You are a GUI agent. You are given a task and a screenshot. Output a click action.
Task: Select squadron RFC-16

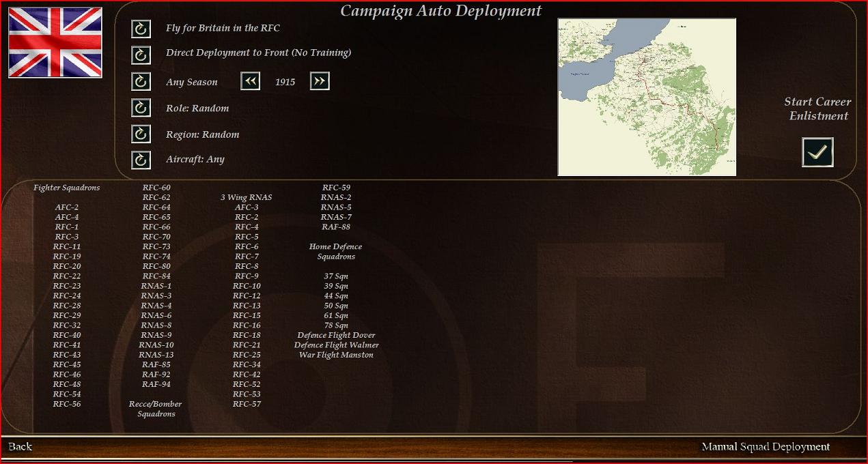pyautogui.click(x=247, y=325)
